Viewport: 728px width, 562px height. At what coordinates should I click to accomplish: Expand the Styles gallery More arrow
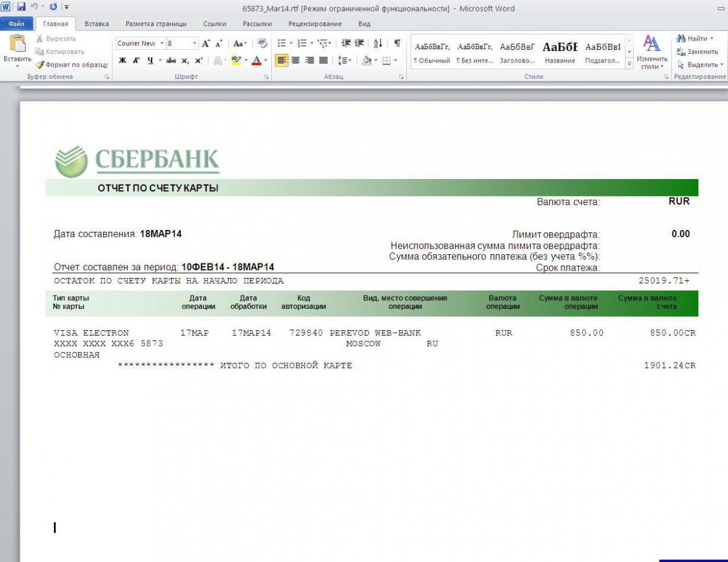(x=629, y=64)
